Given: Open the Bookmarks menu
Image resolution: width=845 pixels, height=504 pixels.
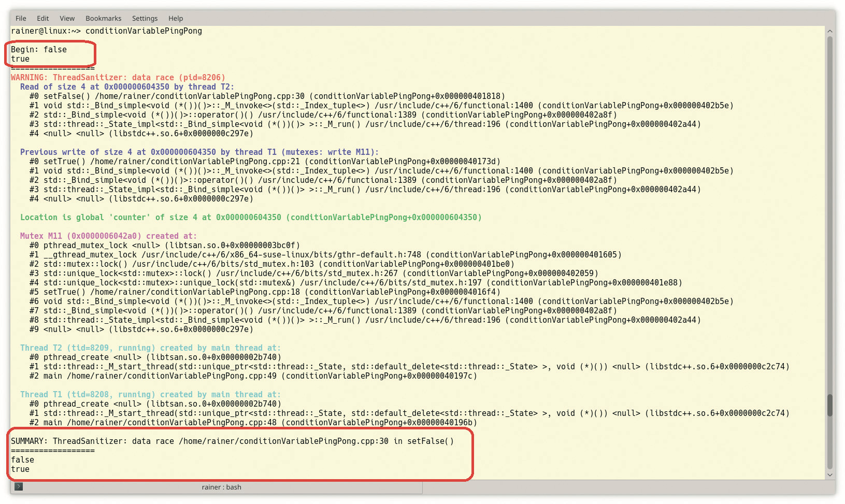Looking at the screenshot, I should coord(104,18).
